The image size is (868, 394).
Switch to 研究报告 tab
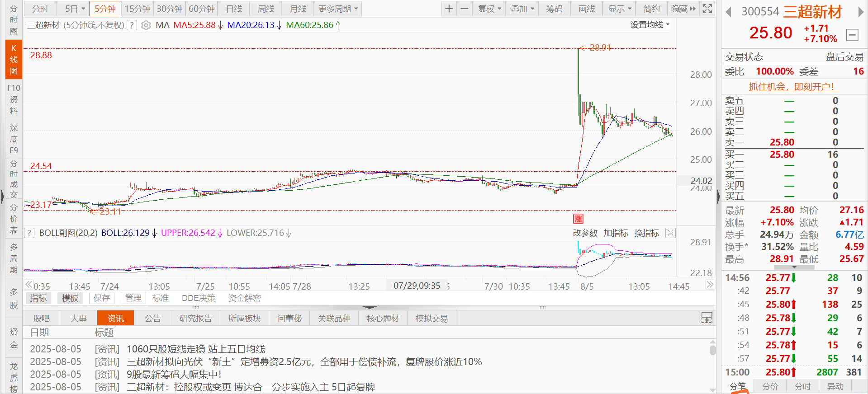tap(195, 318)
